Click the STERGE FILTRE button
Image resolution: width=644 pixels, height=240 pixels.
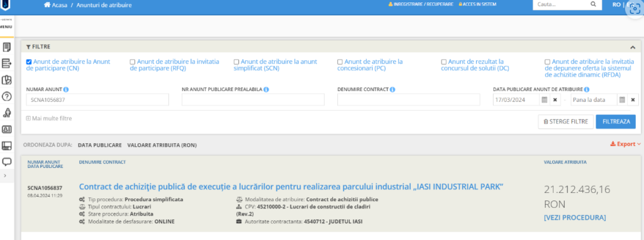point(565,121)
